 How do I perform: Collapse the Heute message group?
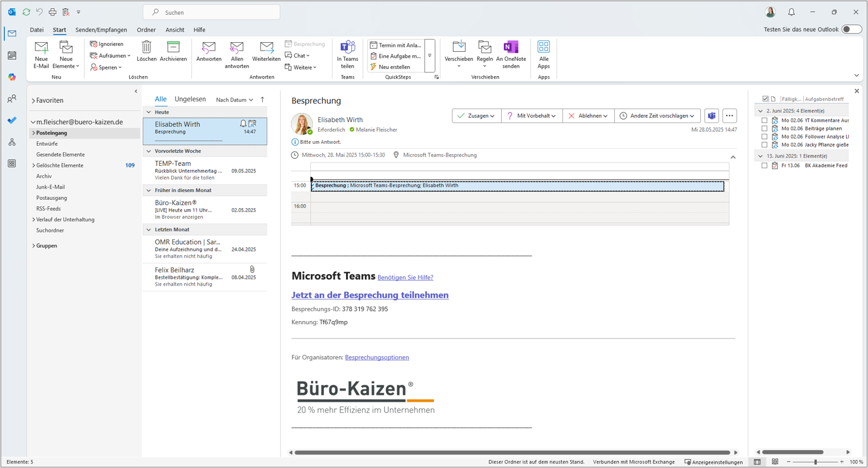tap(149, 112)
